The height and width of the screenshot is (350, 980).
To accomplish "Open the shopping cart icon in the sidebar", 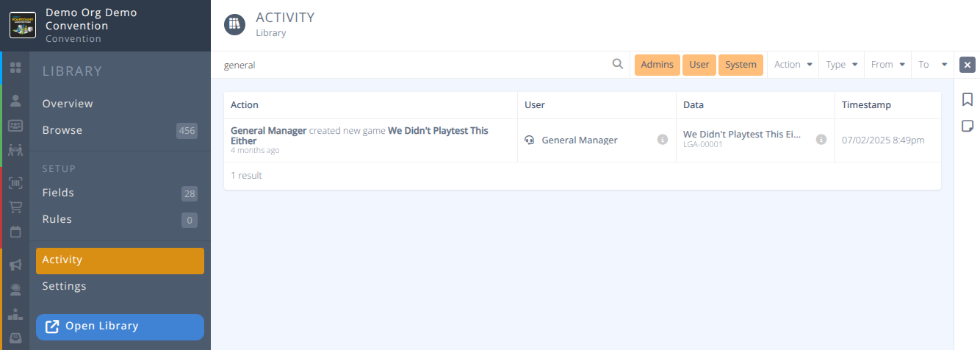I will pos(15,207).
